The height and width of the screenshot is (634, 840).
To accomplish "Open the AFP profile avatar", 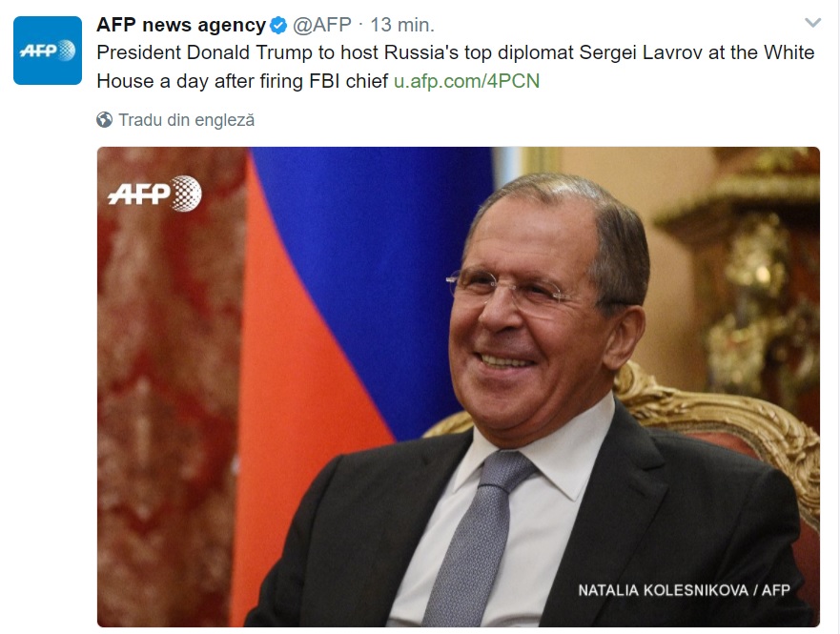I will tap(48, 51).
